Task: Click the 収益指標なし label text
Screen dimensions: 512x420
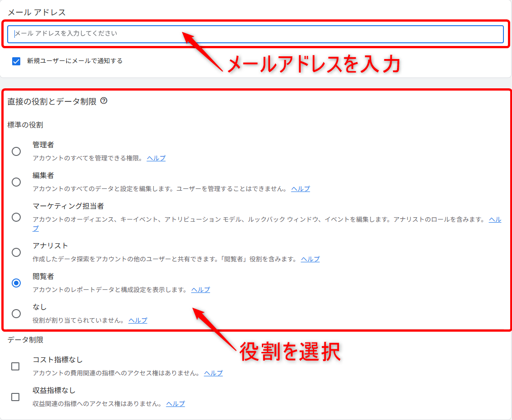Action: (x=54, y=390)
